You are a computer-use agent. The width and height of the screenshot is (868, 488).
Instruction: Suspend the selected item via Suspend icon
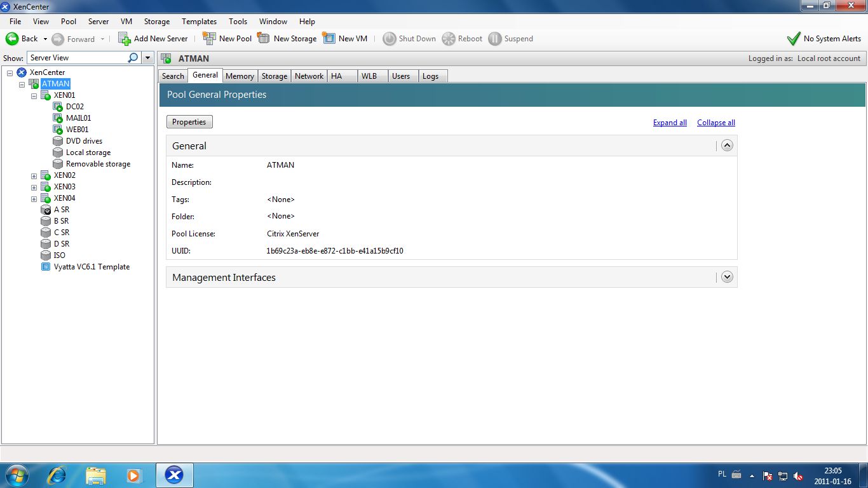(x=511, y=38)
